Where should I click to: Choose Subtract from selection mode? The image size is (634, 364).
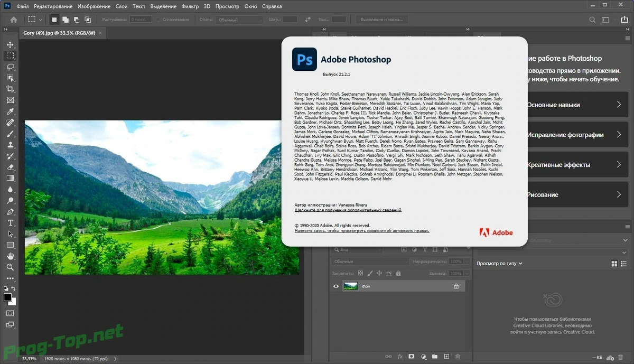[77, 20]
